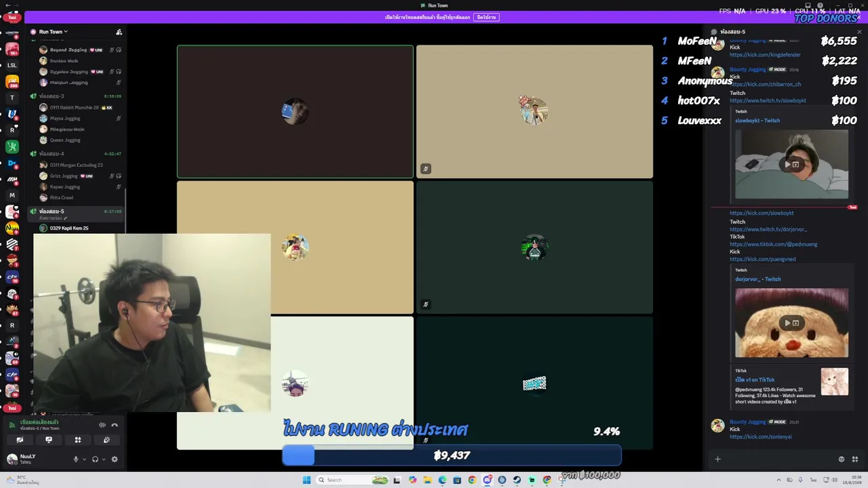The image size is (868, 488).
Task: Open the dorjorvor_ - Twitch embed title
Action: coord(758,279)
